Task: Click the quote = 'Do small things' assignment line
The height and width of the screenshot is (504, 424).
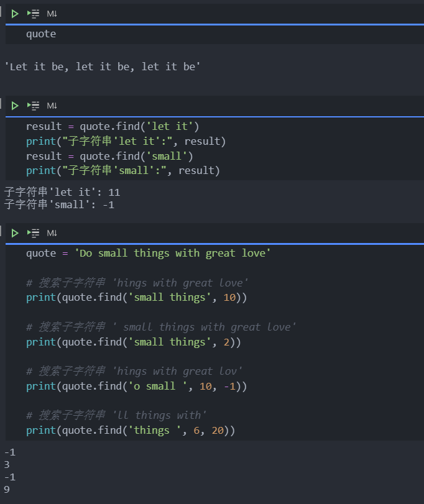Action: [148, 253]
